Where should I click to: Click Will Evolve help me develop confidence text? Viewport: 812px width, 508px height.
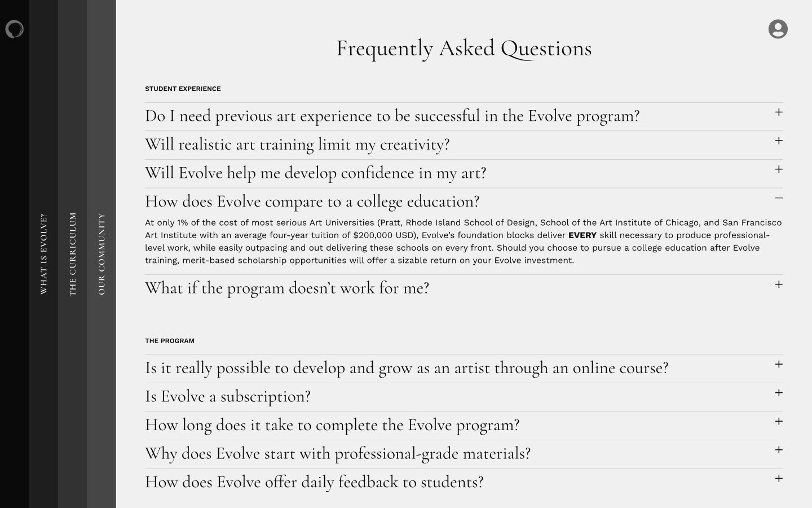tap(315, 173)
